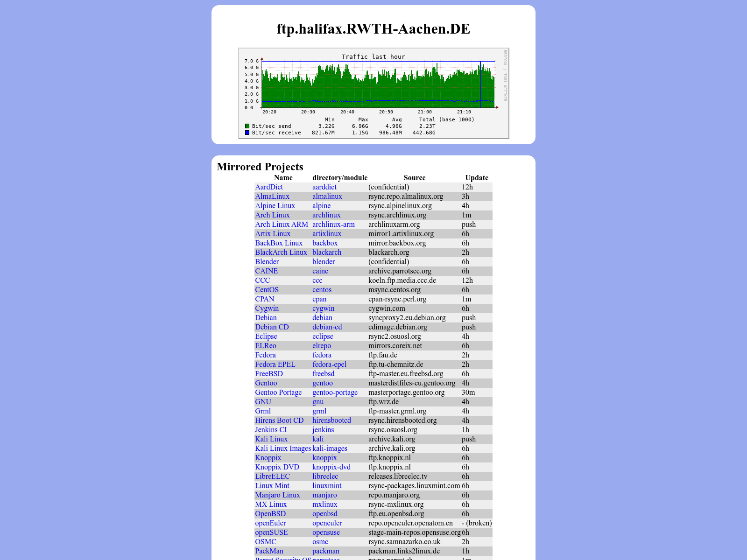Open the Debian name link
Screen dimensions: 747x560
266,318
